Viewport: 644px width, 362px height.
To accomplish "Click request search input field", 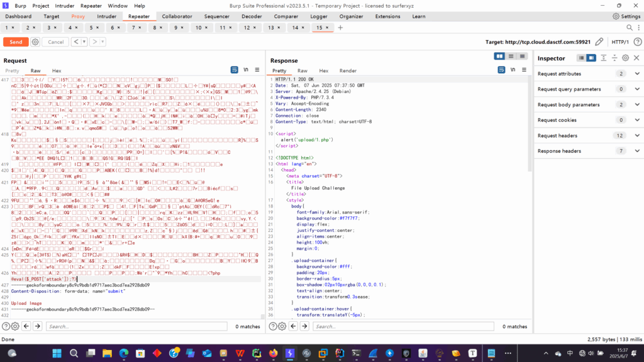I will 136,326.
